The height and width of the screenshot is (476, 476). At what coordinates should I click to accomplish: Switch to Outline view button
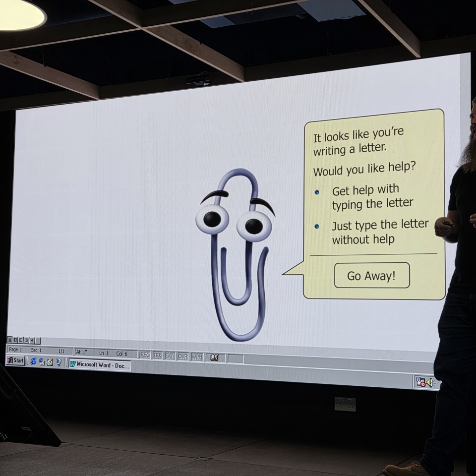pos(26,340)
